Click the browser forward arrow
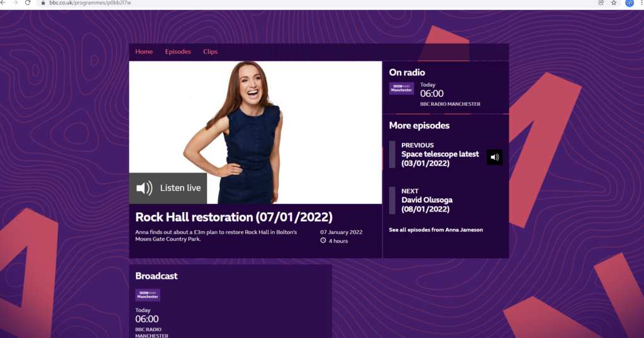644x338 pixels. pyautogui.click(x=15, y=3)
